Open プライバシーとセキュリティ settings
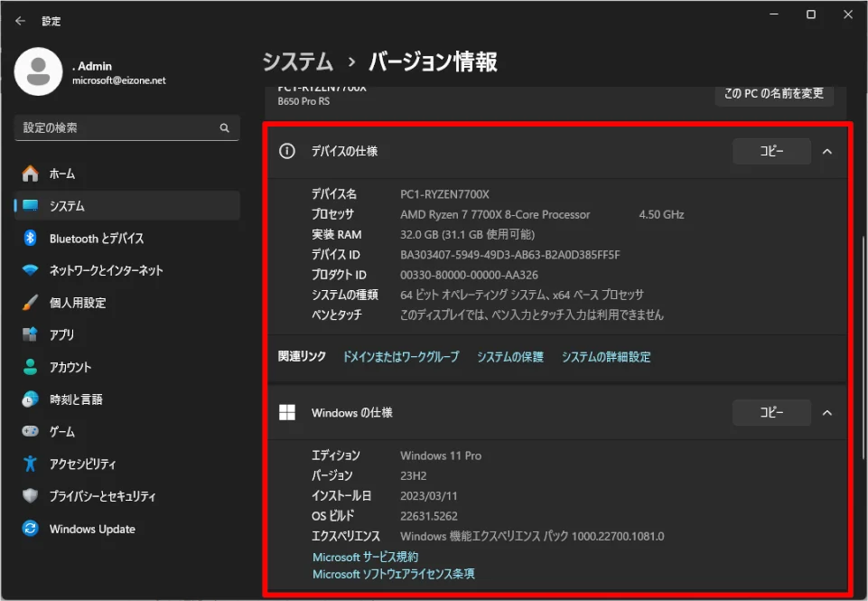The width and height of the screenshot is (868, 601). pyautogui.click(x=126, y=495)
